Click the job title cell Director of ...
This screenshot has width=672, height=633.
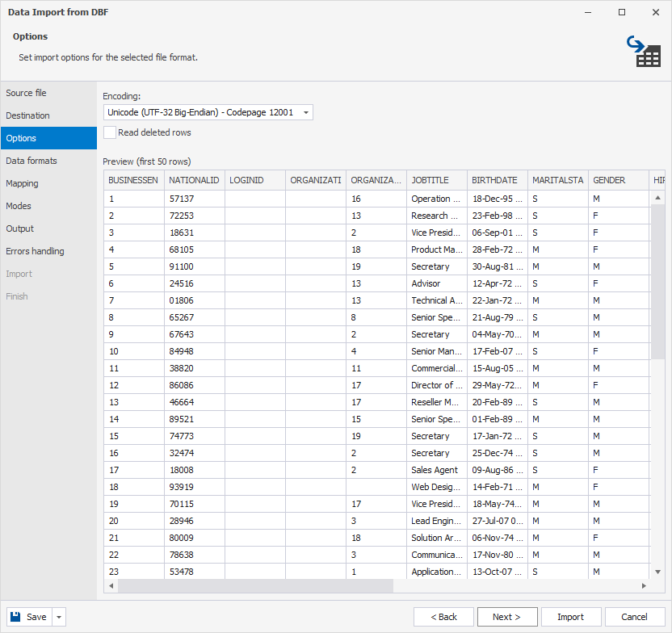(x=437, y=385)
